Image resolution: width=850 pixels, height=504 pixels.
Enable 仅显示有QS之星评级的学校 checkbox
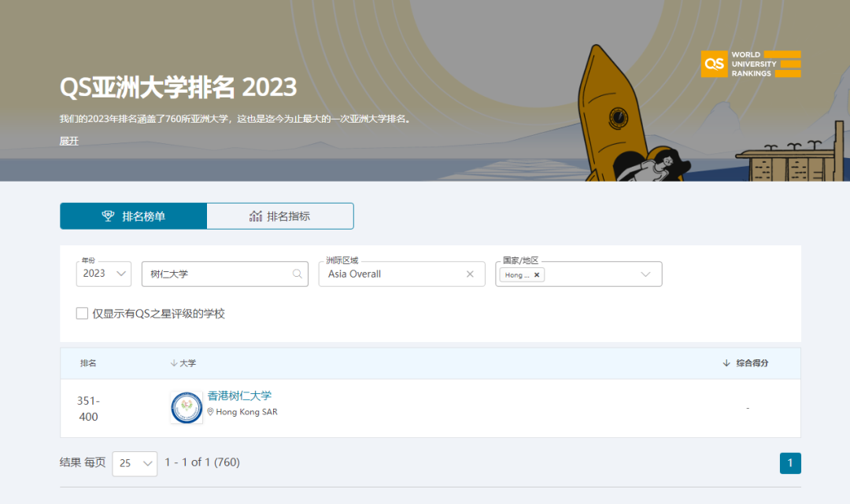tap(82, 313)
